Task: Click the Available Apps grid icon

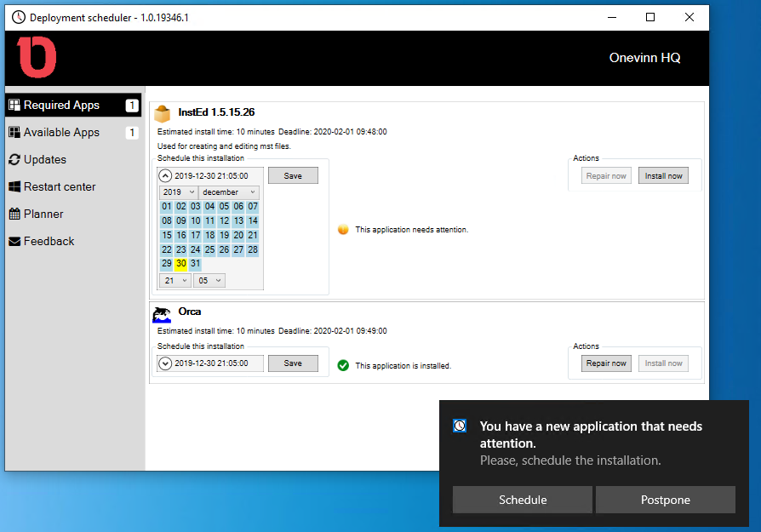Action: tap(14, 132)
